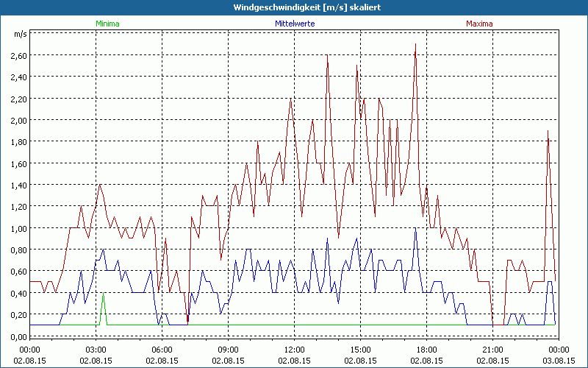Click the 03.08.15 date label
Image resolution: width=588 pixels, height=368 pixels.
point(559,361)
